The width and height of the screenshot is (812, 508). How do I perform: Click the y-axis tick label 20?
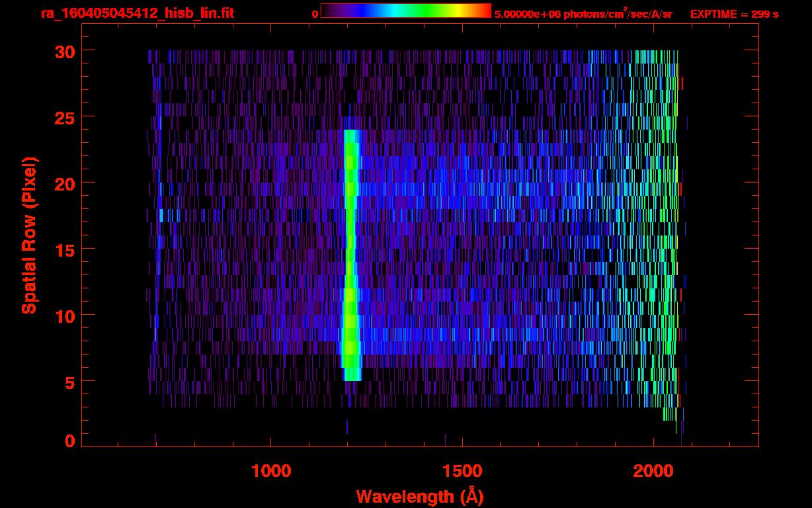(65, 183)
